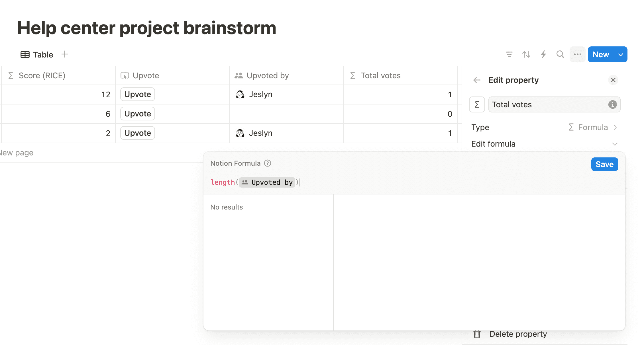Viewport: 644px width, 345px height.
Task: Add a new view with plus icon
Action: pos(65,54)
